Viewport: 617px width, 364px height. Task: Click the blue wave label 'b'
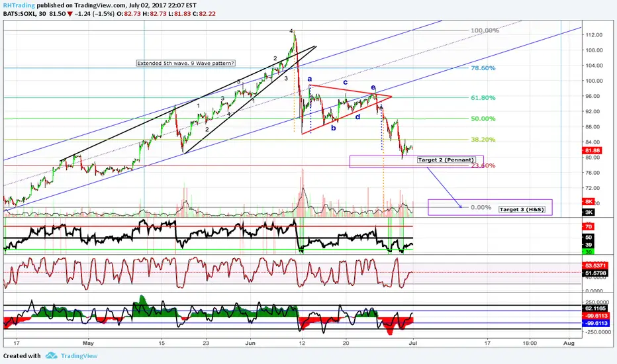tap(333, 128)
